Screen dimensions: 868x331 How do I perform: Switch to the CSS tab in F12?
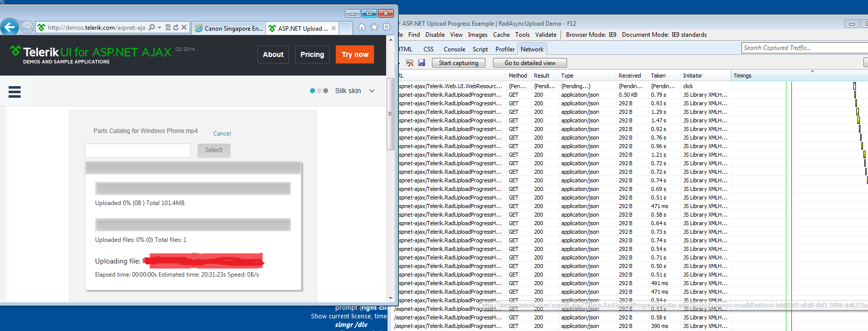pyautogui.click(x=428, y=49)
